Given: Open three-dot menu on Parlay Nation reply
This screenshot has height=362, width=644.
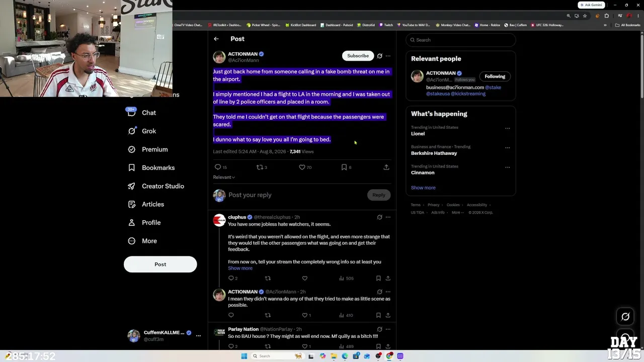Looking at the screenshot, I should tap(388, 329).
